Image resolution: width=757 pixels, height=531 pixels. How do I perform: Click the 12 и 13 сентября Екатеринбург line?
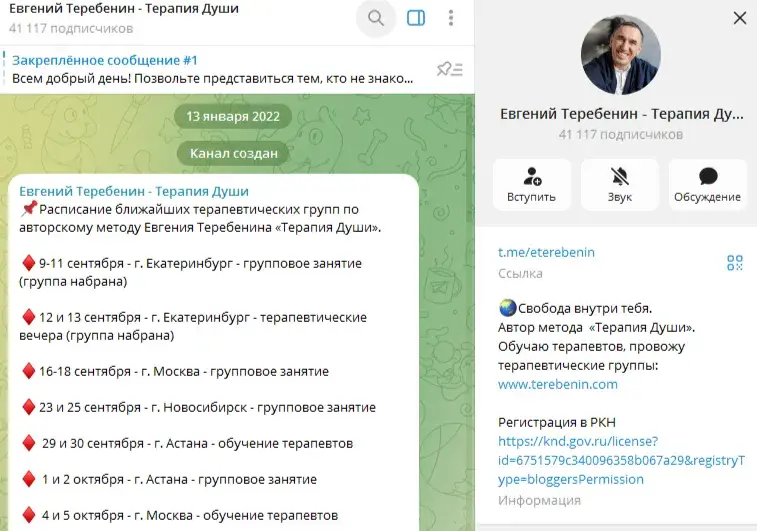coord(193,326)
